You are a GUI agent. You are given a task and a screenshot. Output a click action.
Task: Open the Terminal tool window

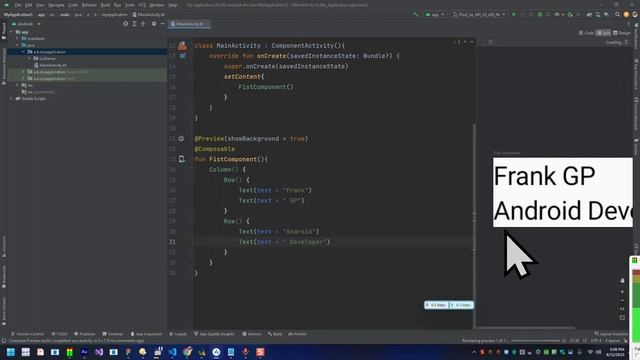(113, 334)
